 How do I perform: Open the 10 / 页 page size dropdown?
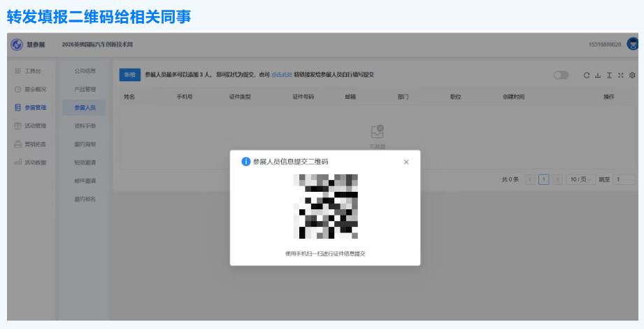pos(581,180)
